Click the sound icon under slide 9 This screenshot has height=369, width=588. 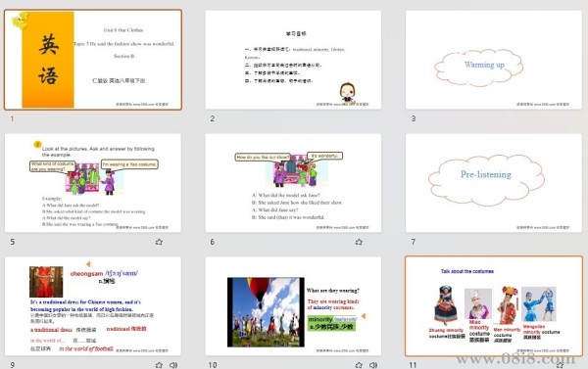(x=173, y=365)
